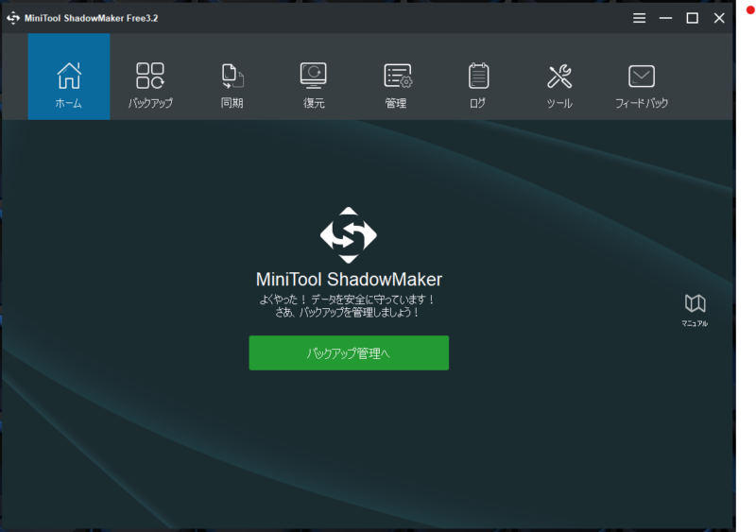Open the ホーム (Home) tab
756x532 pixels.
point(69,77)
